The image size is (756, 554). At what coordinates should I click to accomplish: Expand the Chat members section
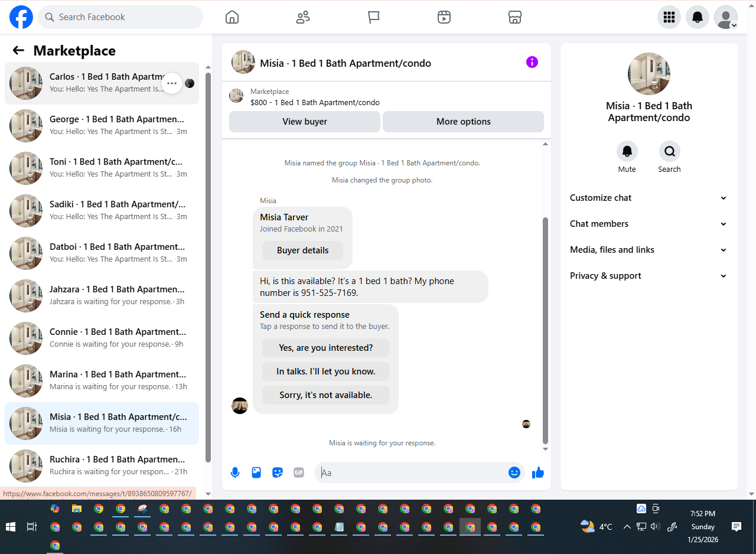point(649,224)
